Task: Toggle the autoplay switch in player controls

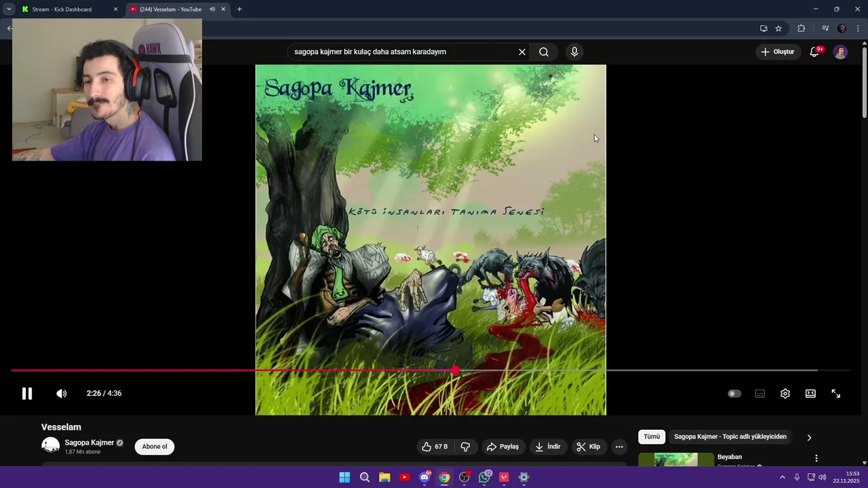Action: [x=734, y=394]
